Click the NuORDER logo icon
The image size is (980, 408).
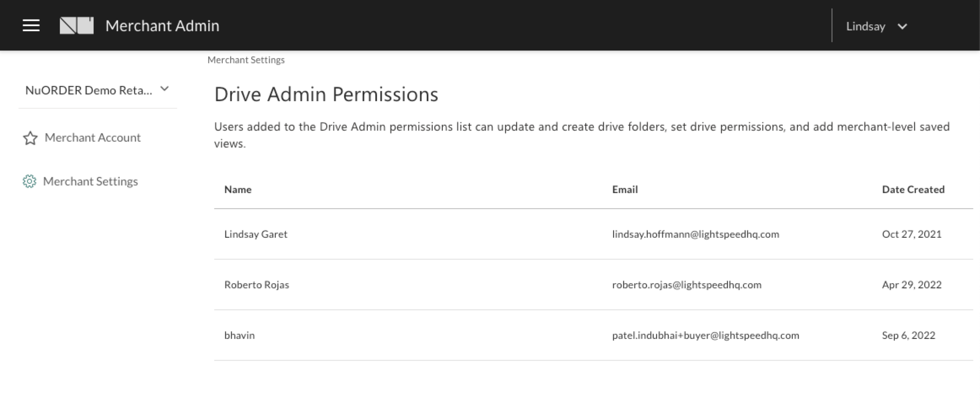pyautogui.click(x=77, y=26)
